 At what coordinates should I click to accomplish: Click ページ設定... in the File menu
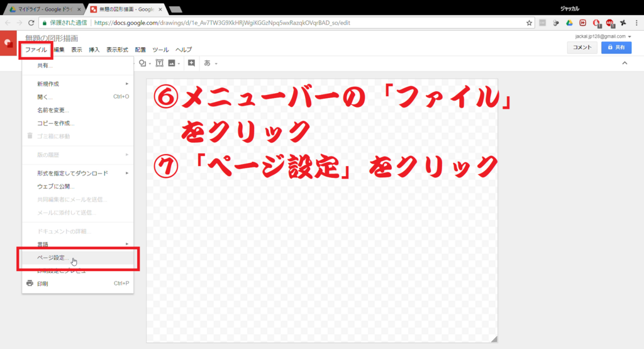point(77,258)
